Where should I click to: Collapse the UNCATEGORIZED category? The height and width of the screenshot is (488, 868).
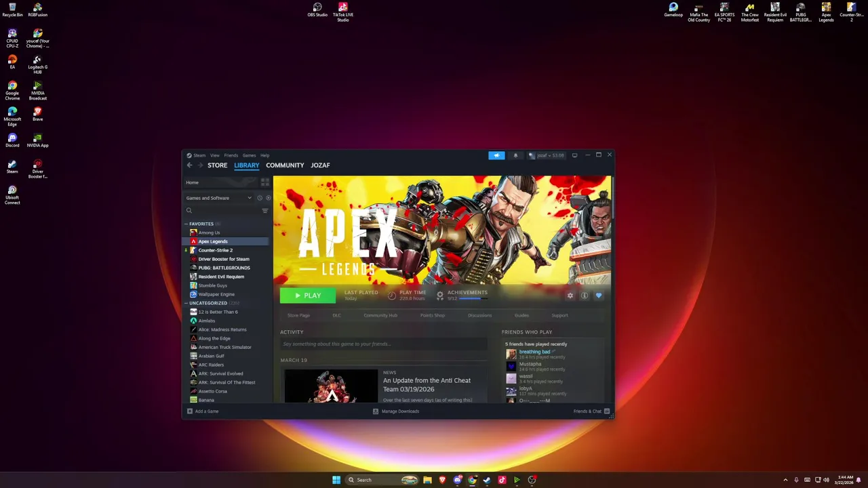(x=186, y=303)
